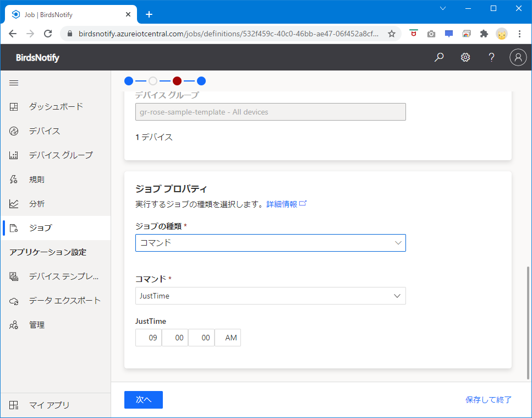This screenshot has width=532, height=418.
Task: Click the search icon in the header
Action: pyautogui.click(x=439, y=57)
